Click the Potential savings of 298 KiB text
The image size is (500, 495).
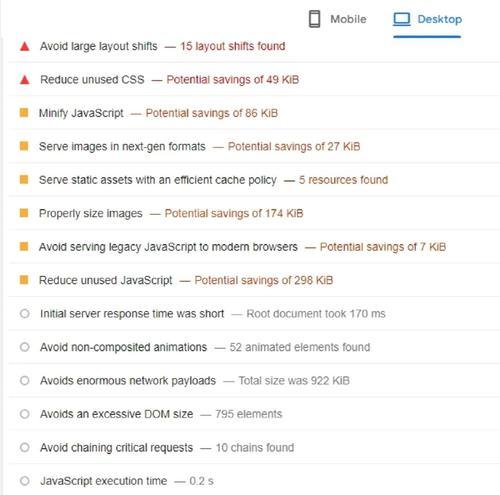point(264,280)
